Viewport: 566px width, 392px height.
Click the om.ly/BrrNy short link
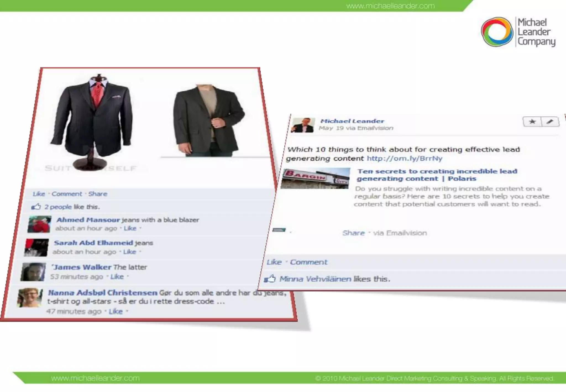pyautogui.click(x=404, y=158)
